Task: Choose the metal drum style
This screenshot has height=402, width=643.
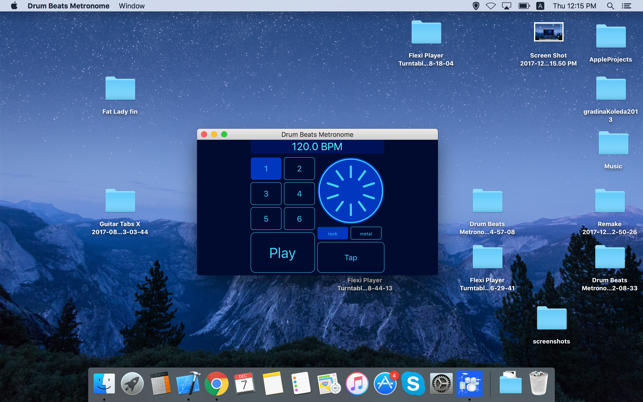Action: (366, 233)
